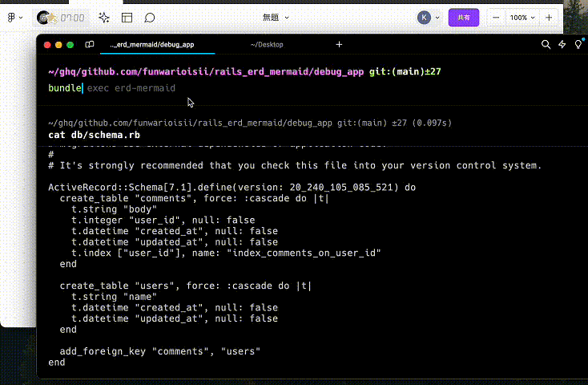
Task: Open the comment bubble tool
Action: [x=150, y=18]
